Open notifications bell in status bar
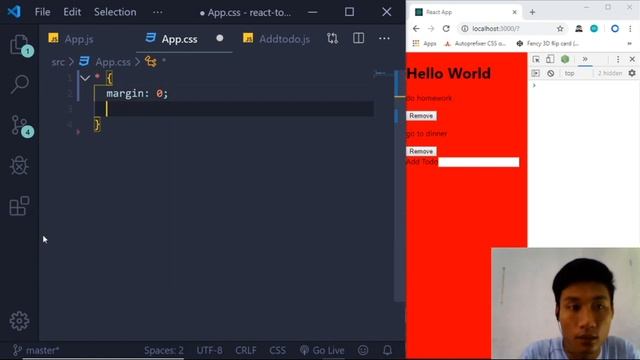Screen dimensions: 640x360 coord(387,350)
